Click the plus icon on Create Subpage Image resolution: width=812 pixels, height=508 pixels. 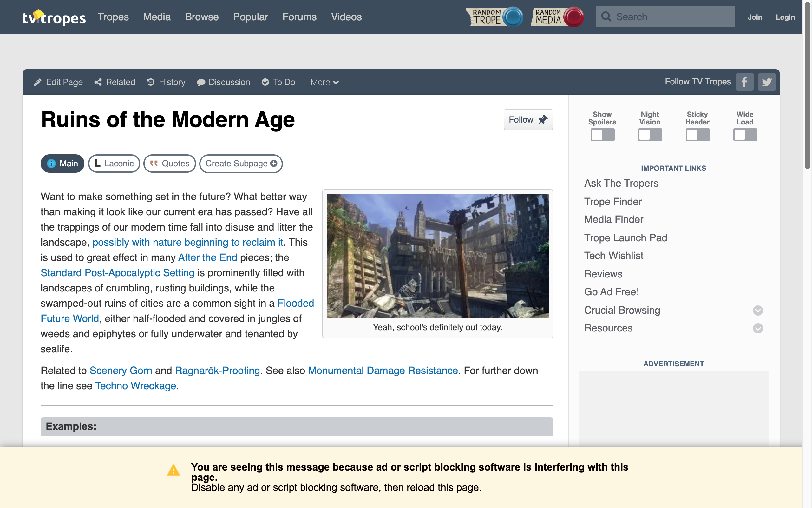274,163
